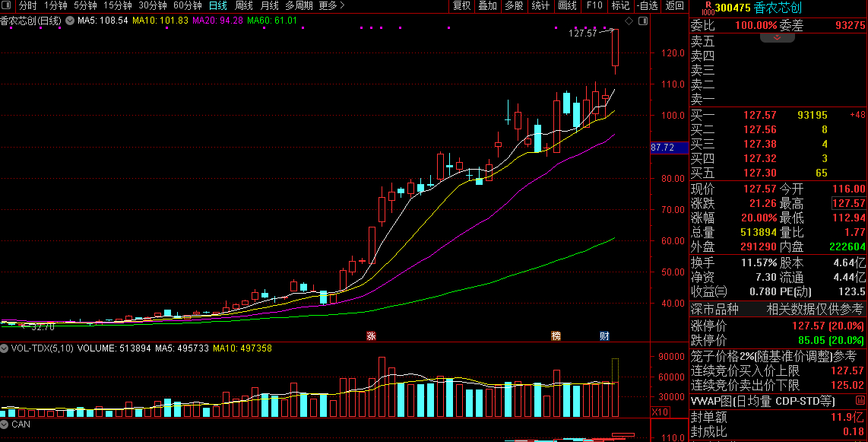The height and width of the screenshot is (442, 868).
Task: Click the 今开 116.00 value
Action: coord(849,189)
